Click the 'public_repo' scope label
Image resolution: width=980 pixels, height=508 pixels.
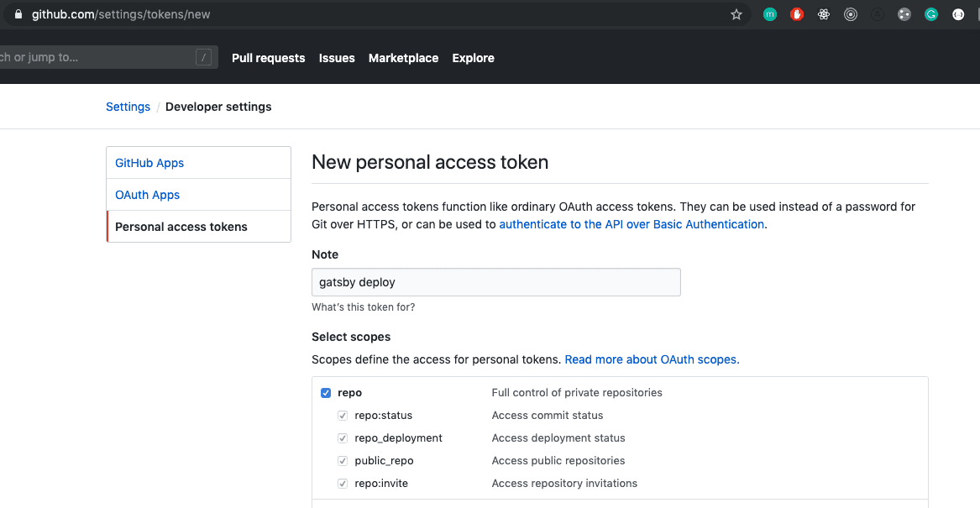pyautogui.click(x=385, y=461)
